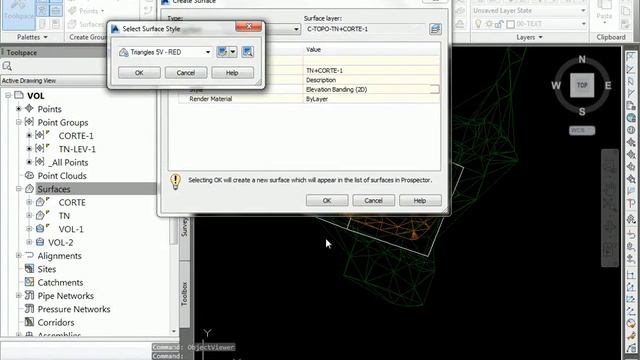The image size is (640, 360).
Task: Open the WCS coordinate system dropdown
Action: (x=582, y=130)
